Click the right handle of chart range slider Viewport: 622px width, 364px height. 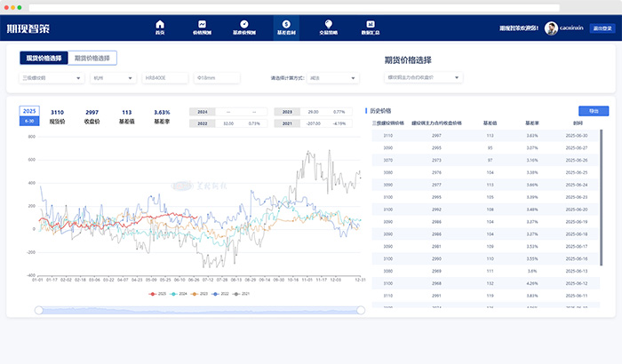[x=361, y=310]
